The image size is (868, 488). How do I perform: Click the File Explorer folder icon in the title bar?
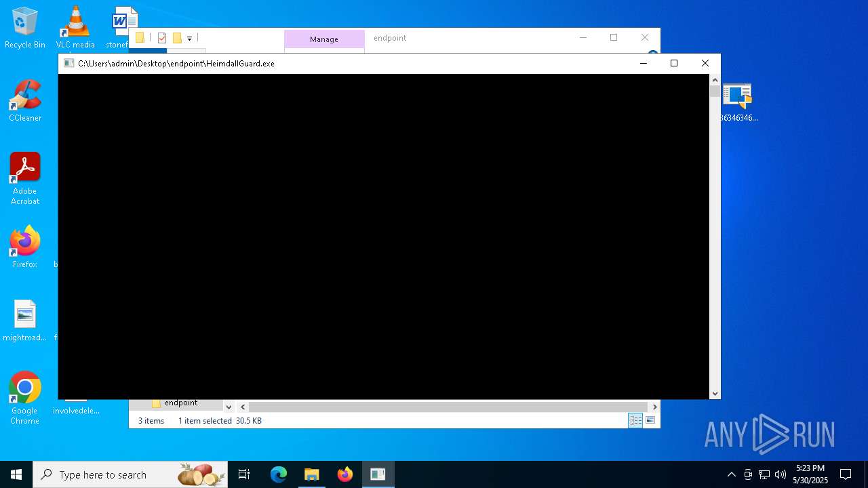point(140,38)
